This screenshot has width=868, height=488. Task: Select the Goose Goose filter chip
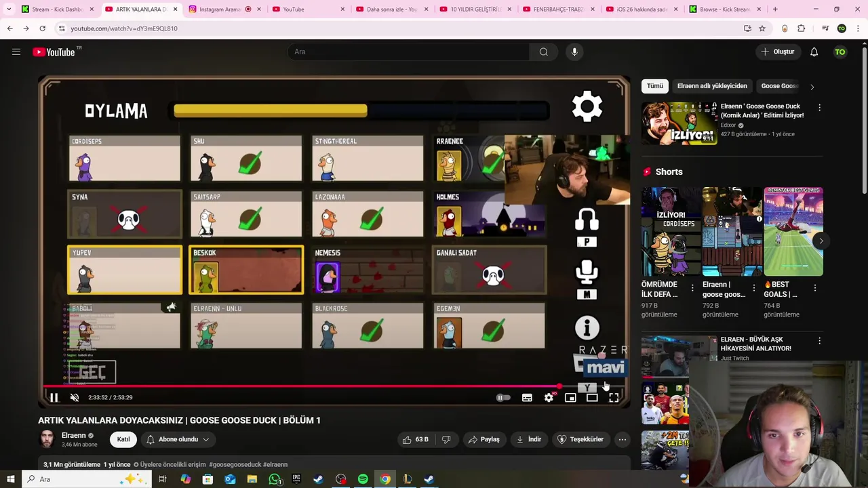click(780, 86)
